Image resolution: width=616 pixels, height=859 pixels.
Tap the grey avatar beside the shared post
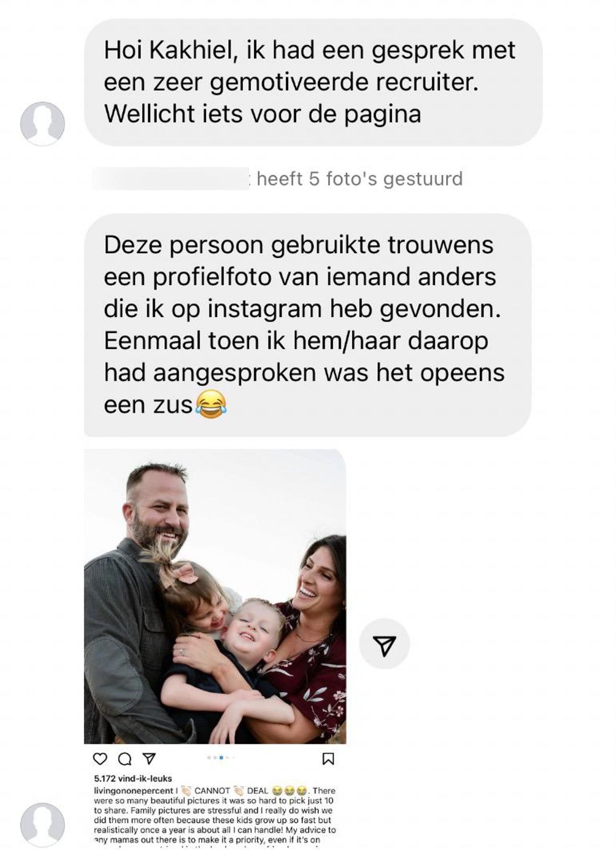coord(43,825)
